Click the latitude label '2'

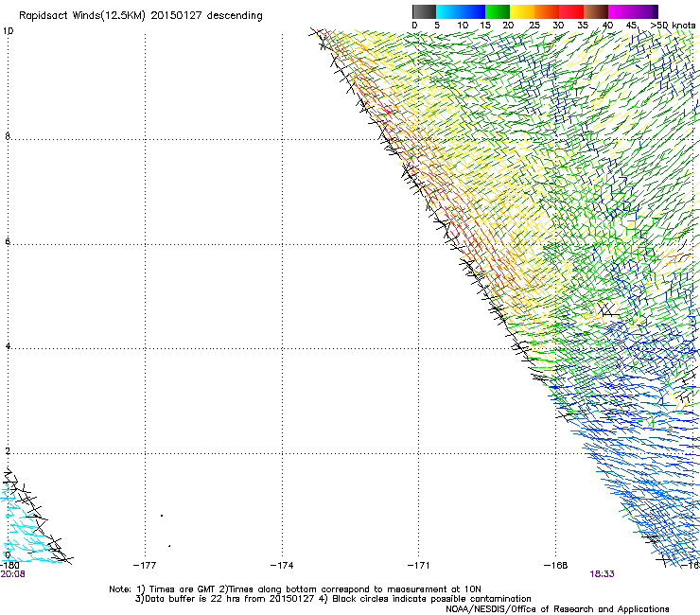coord(8,451)
